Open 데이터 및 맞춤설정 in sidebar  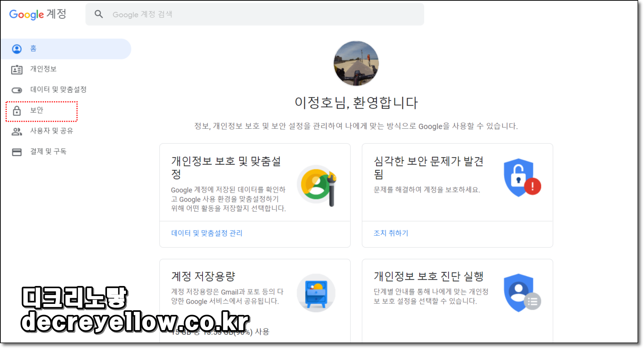click(x=58, y=89)
